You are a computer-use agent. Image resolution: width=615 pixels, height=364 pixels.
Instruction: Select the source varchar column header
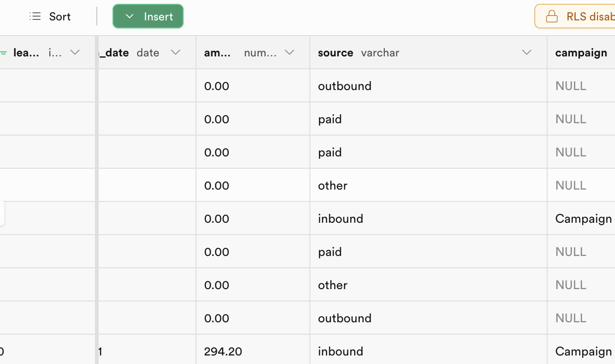click(x=358, y=53)
